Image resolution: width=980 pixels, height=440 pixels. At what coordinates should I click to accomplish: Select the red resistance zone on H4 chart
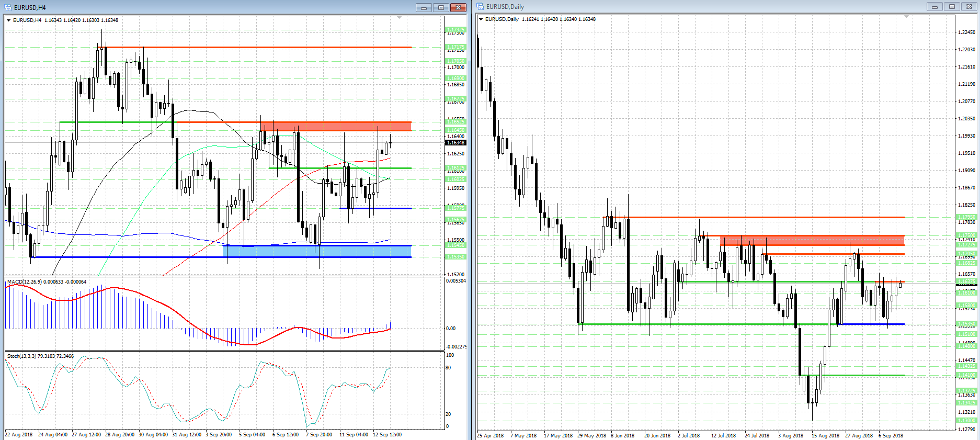click(x=336, y=126)
